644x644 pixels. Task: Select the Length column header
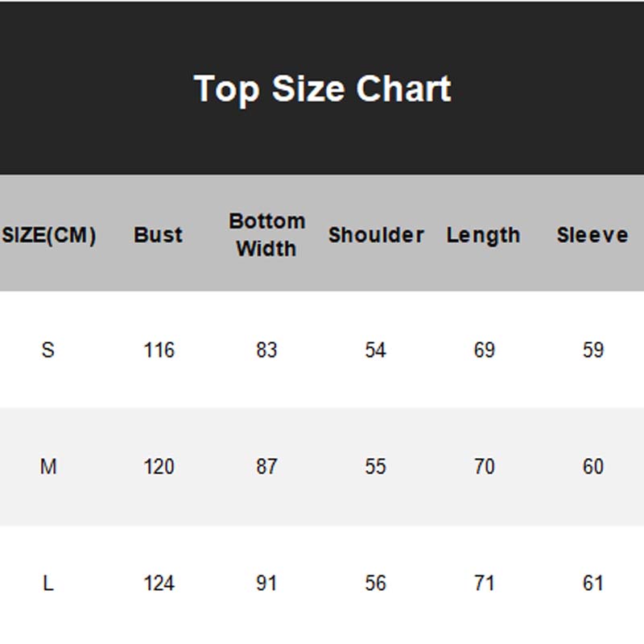[x=483, y=235]
